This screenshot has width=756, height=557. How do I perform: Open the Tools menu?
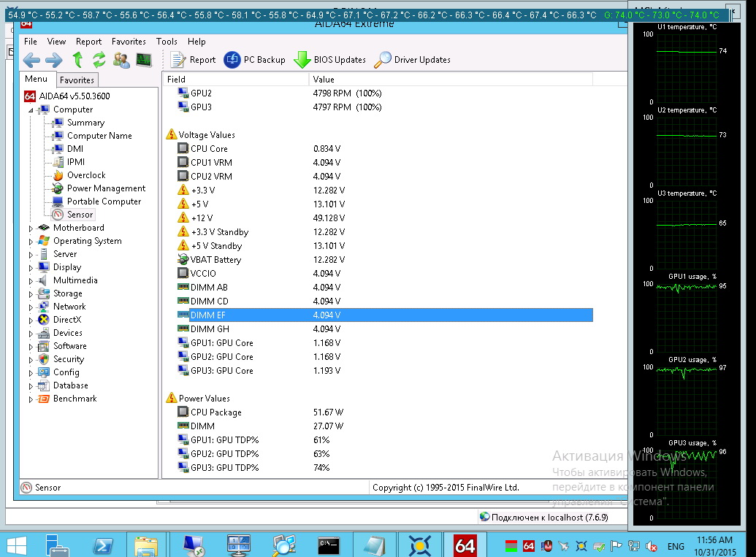(167, 42)
